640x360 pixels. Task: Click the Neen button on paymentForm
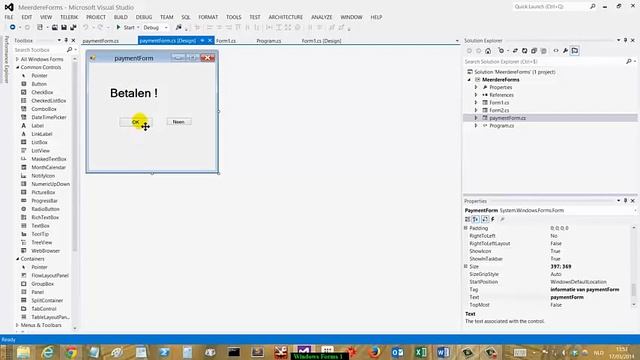(179, 122)
